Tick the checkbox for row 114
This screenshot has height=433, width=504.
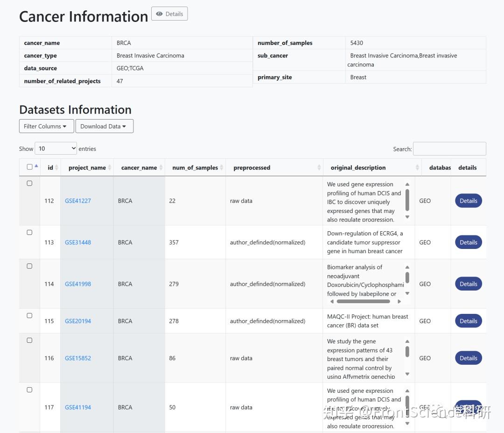click(29, 266)
